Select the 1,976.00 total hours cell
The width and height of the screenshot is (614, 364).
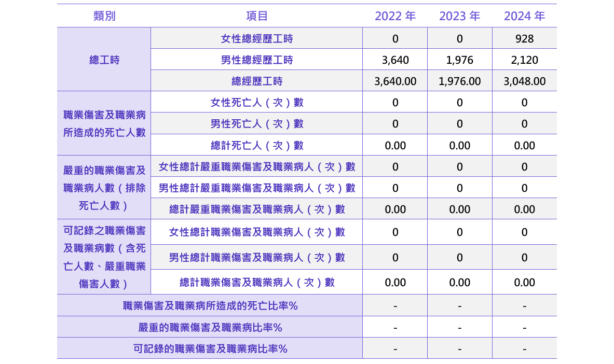pos(459,81)
